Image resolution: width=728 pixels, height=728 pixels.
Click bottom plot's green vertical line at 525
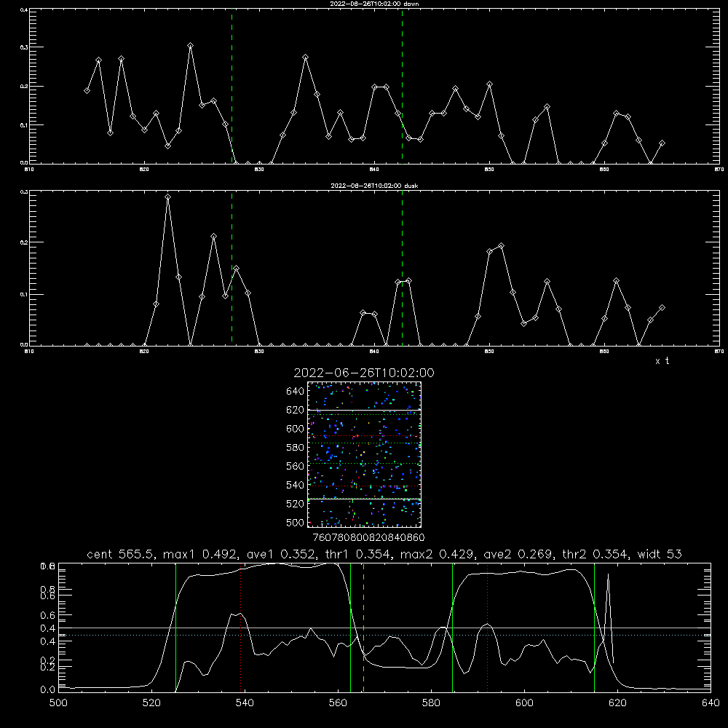click(x=175, y=628)
